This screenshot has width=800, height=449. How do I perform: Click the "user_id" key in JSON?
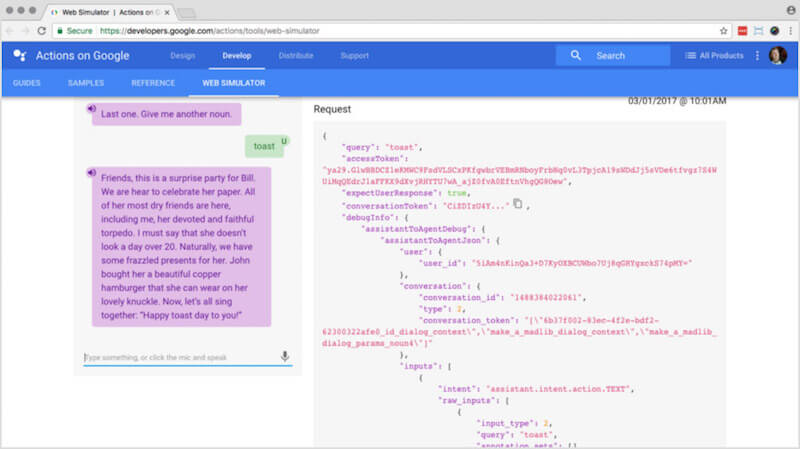(x=442, y=263)
